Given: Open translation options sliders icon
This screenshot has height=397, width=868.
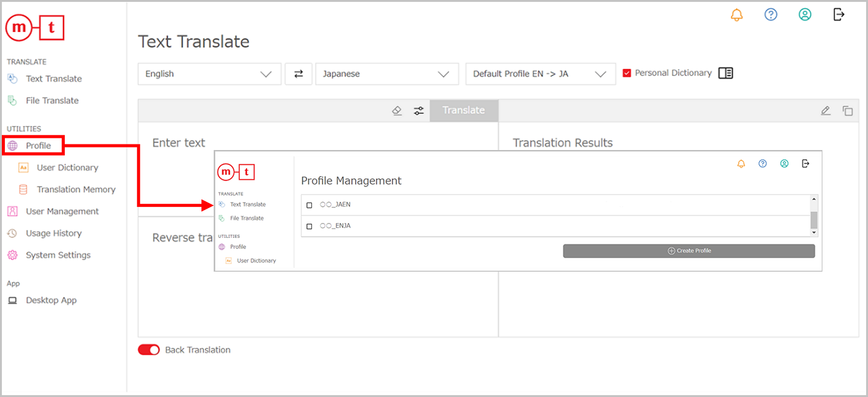Looking at the screenshot, I should pyautogui.click(x=419, y=111).
